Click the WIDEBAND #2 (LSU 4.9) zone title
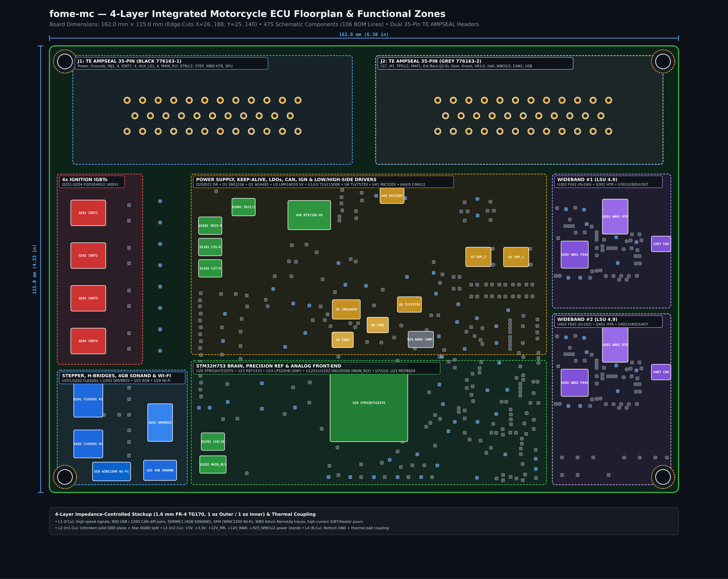The image size is (728, 579). (x=587, y=319)
